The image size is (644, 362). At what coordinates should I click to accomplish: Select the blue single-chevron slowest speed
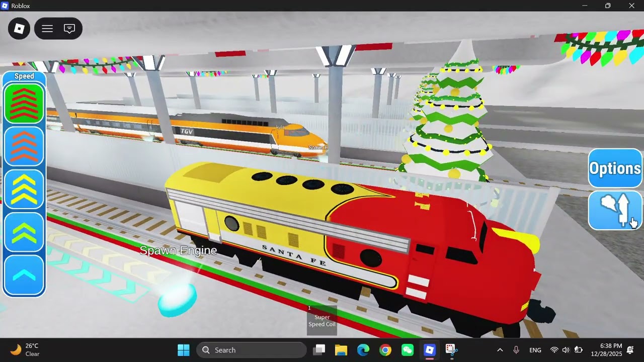[x=24, y=275]
